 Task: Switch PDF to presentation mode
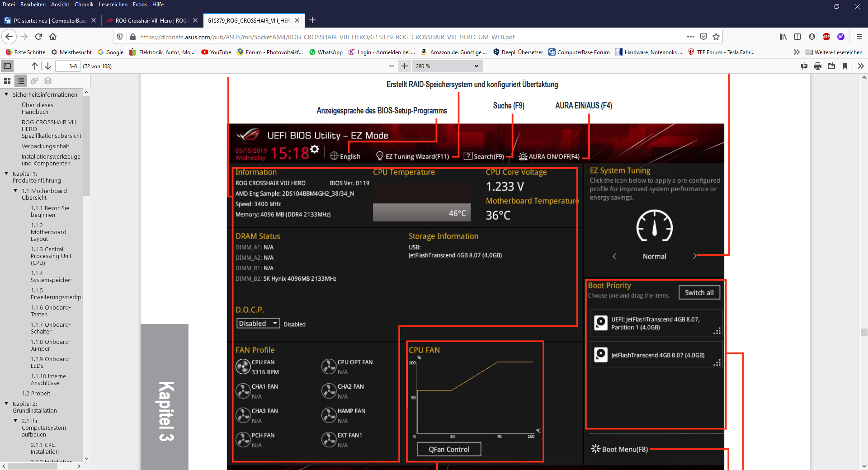(804, 66)
